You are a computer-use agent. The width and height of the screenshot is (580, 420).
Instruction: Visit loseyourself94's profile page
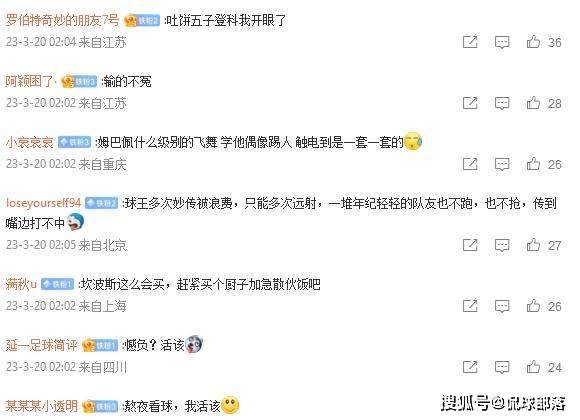point(43,202)
